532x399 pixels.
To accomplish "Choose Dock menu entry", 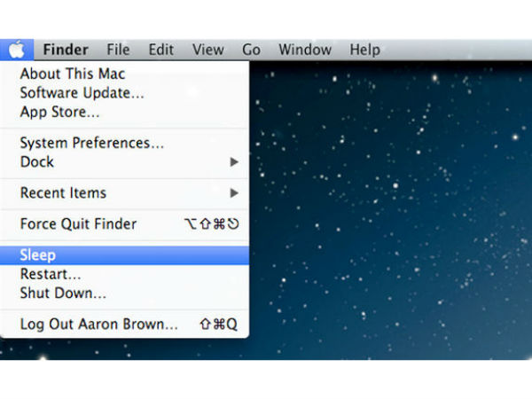I will click(124, 162).
